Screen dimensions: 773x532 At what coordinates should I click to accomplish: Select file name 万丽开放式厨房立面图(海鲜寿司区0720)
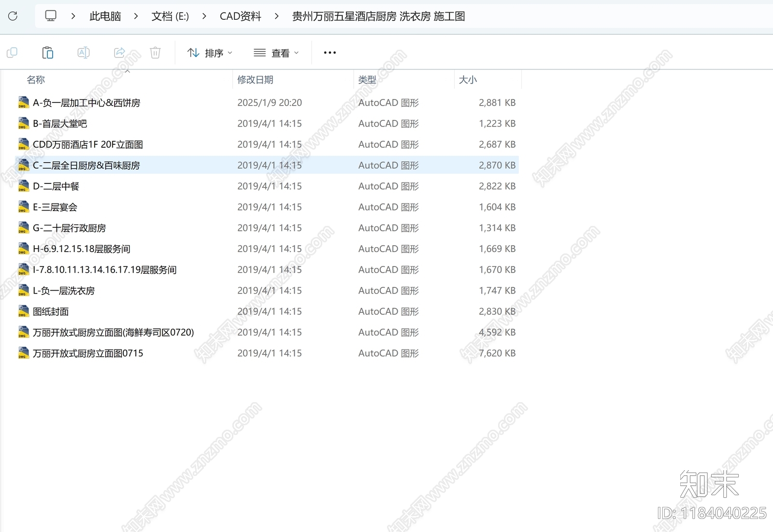coord(114,332)
